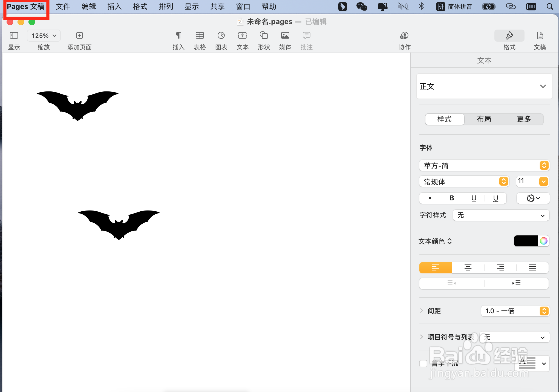Click the black text color swatch
559x392 pixels.
click(x=526, y=241)
